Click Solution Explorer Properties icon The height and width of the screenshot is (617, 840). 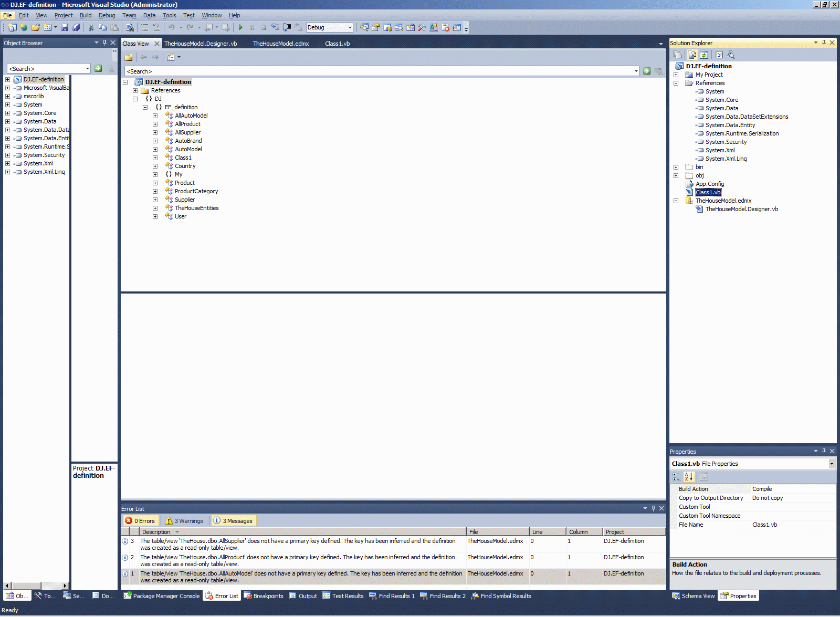coord(677,55)
